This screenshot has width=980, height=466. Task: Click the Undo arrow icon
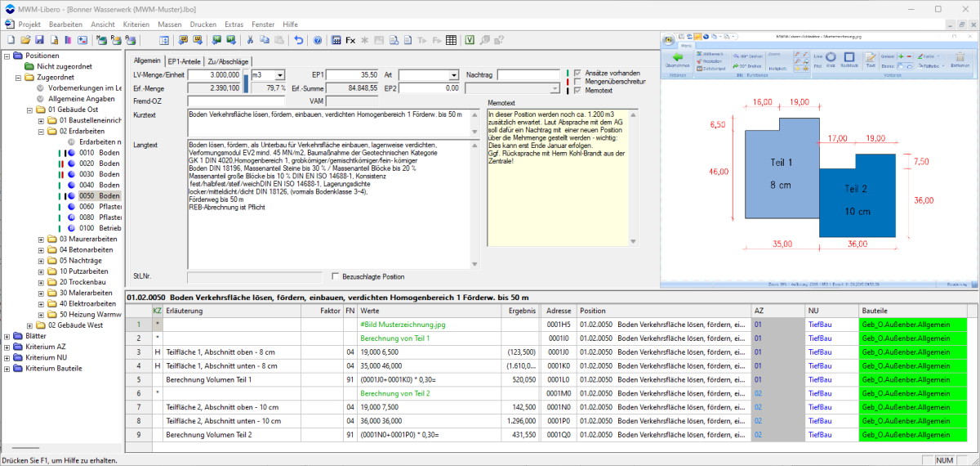click(298, 39)
